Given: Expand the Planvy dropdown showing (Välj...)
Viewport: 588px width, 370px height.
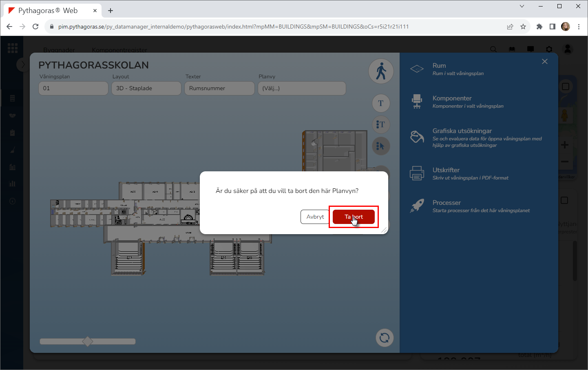Looking at the screenshot, I should point(302,88).
